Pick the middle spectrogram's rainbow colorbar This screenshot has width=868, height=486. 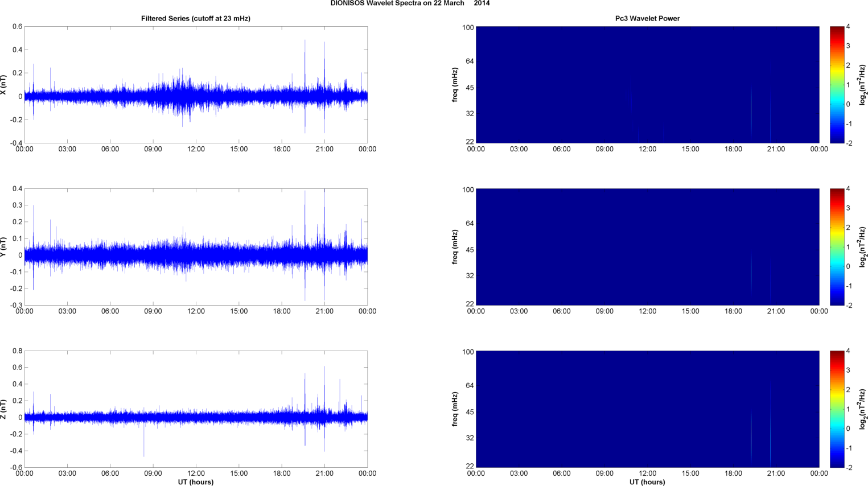[837, 247]
